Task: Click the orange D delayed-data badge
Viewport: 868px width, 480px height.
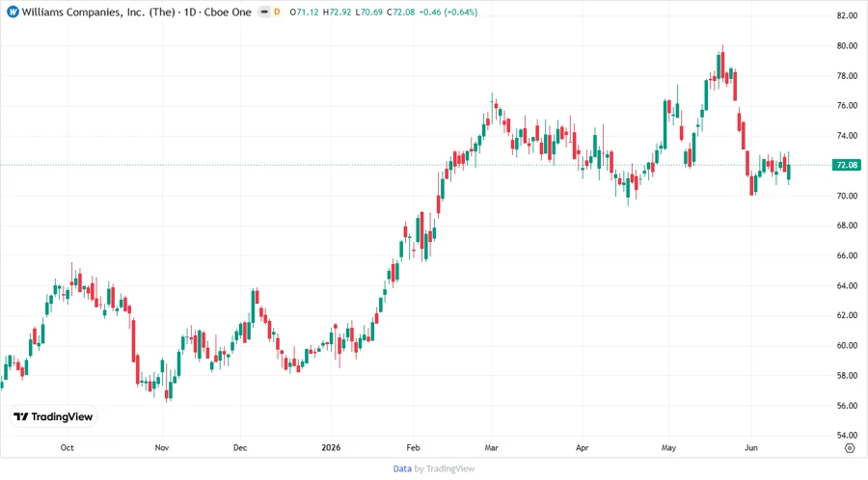Action: click(x=277, y=12)
